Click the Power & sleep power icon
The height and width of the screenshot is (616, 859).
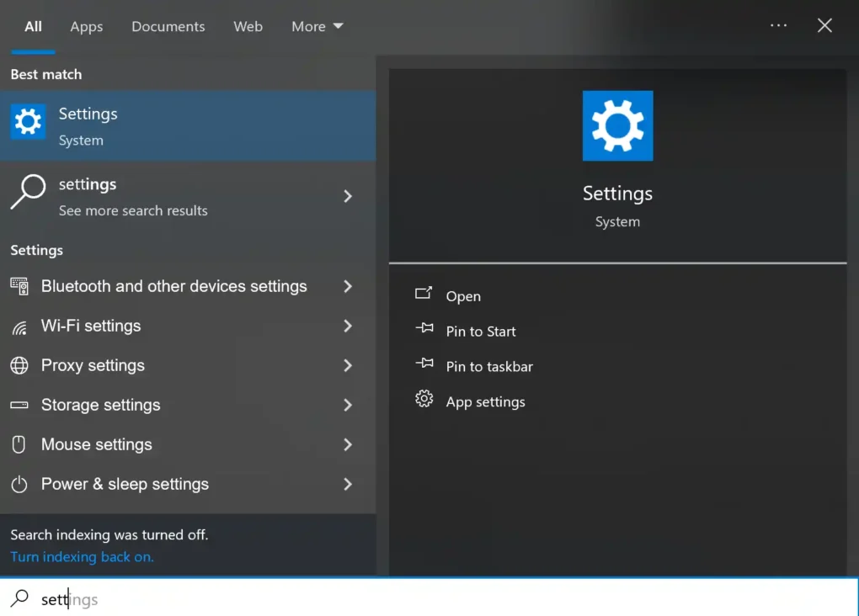coord(19,484)
